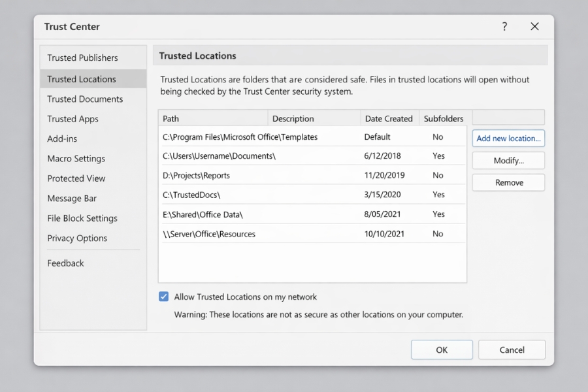Sort by Date Created column header

pos(389,119)
